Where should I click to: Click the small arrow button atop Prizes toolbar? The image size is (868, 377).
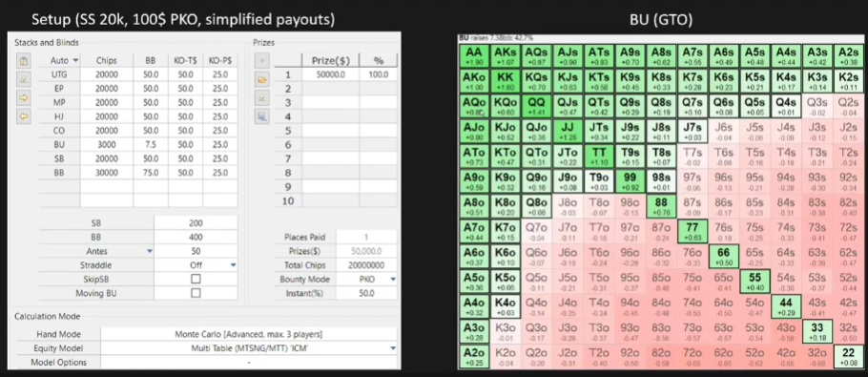click(x=262, y=61)
